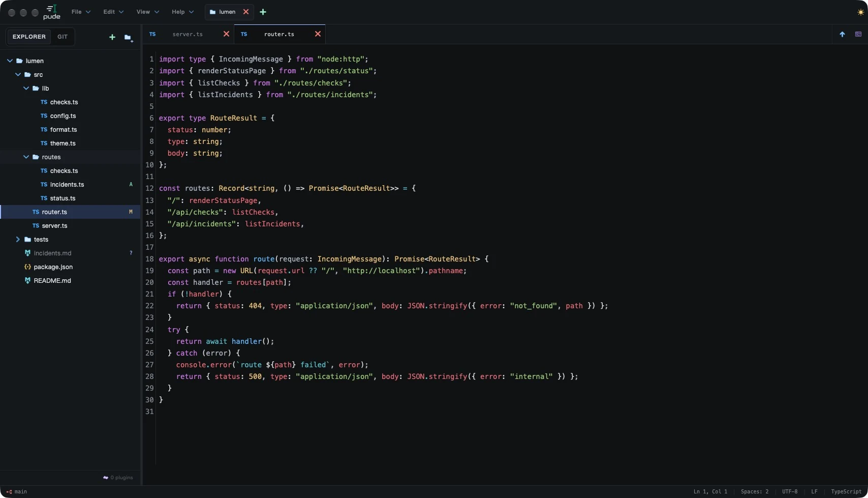Switch to the server.ts editor tab

(x=188, y=34)
